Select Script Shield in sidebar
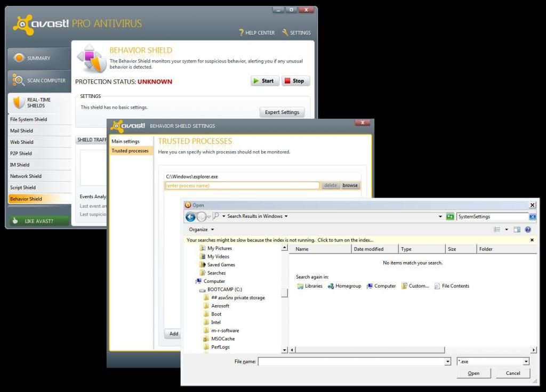Screen dimensions: 546x392 click(39, 187)
